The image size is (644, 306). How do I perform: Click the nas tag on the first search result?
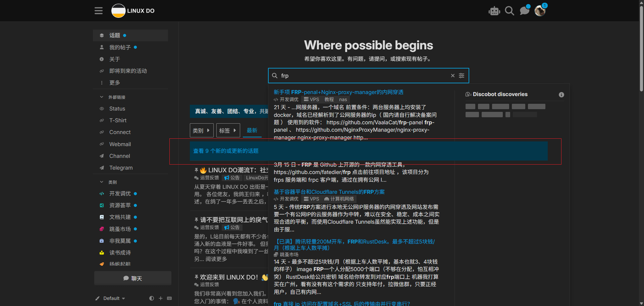(343, 99)
